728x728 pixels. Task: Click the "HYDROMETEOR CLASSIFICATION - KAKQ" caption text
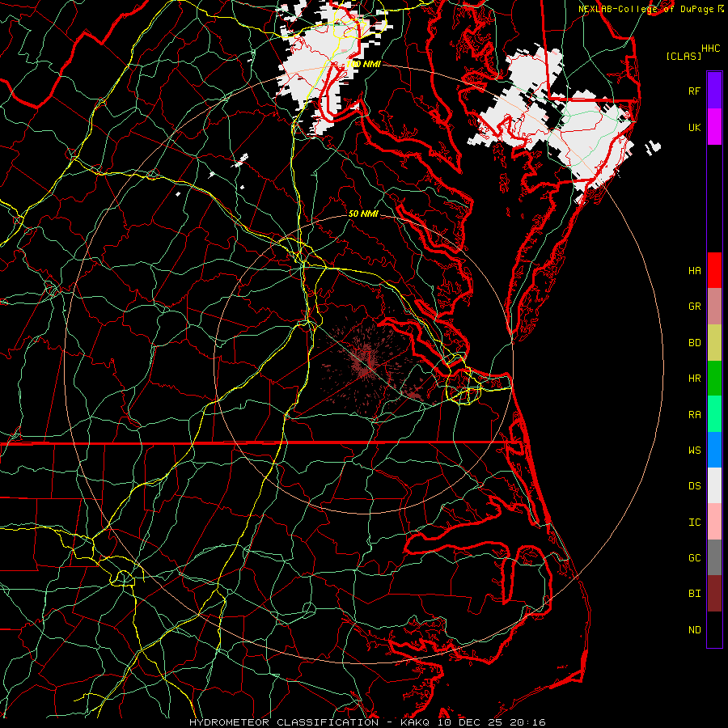pos(309,722)
